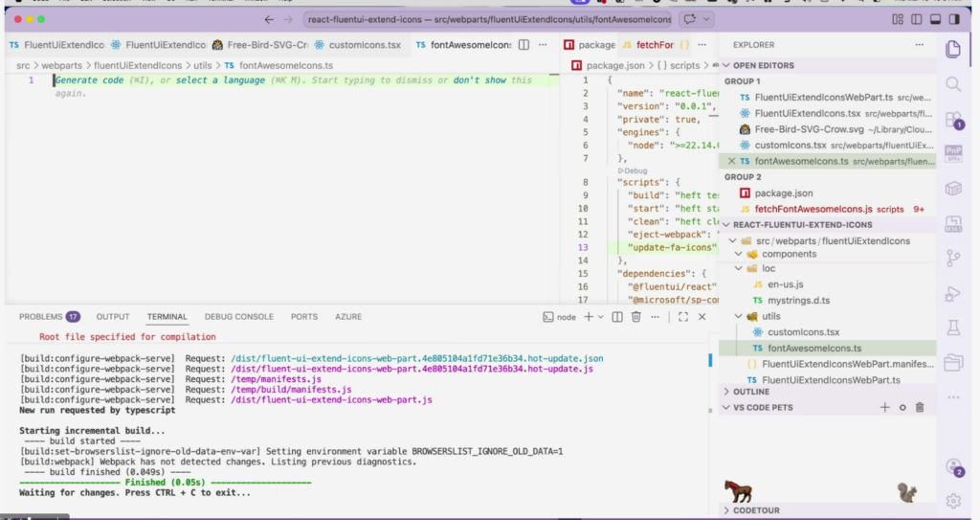Open the Extensions view with badge

[952, 120]
